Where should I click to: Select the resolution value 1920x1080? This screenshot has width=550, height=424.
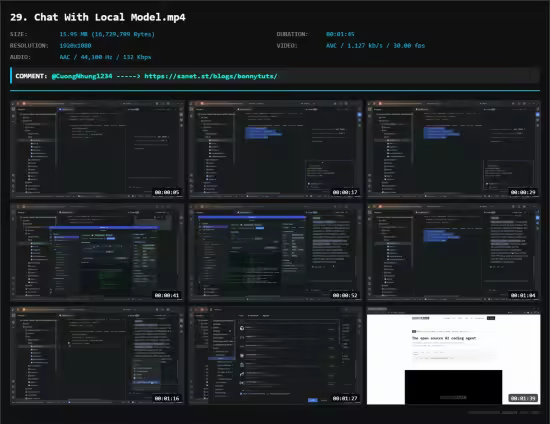[x=75, y=46]
